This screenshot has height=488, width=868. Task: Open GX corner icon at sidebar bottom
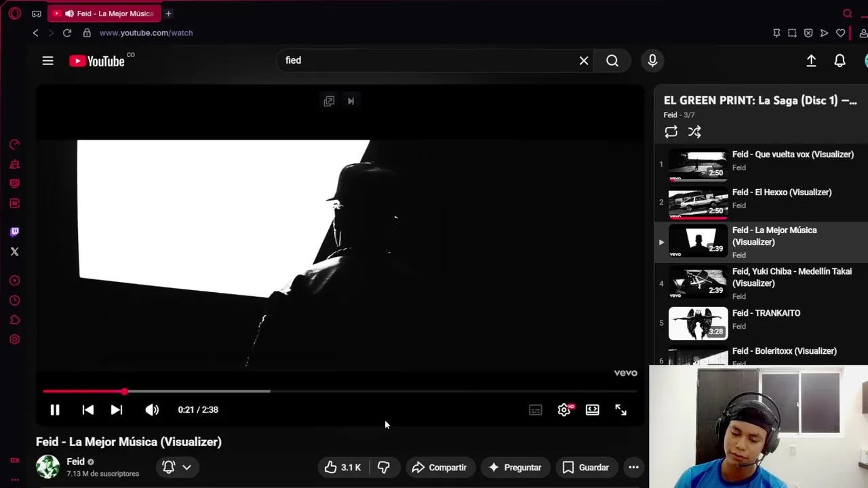(x=15, y=460)
